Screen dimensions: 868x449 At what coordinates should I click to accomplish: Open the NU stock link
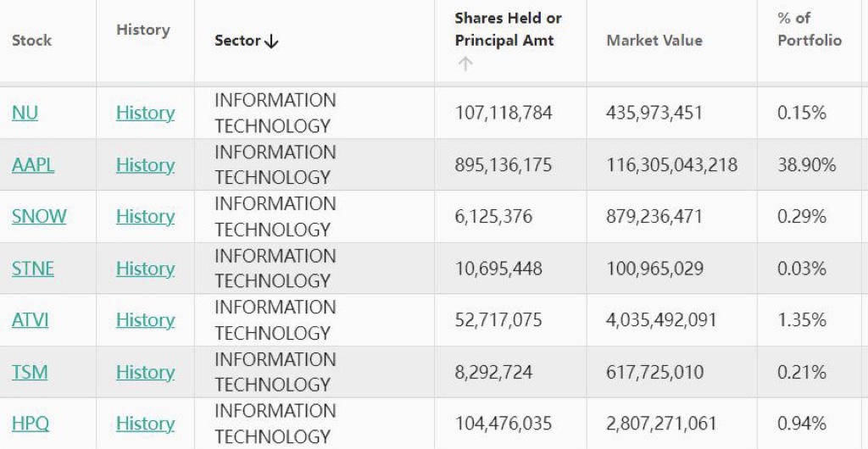25,113
